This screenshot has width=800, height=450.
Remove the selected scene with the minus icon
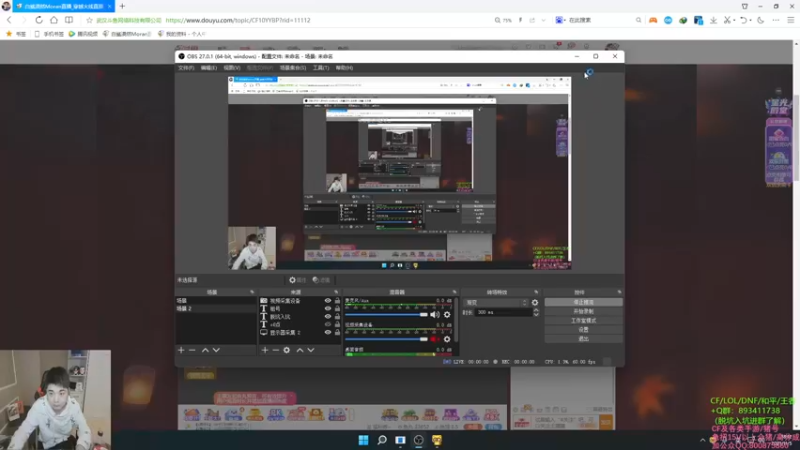tap(192, 350)
